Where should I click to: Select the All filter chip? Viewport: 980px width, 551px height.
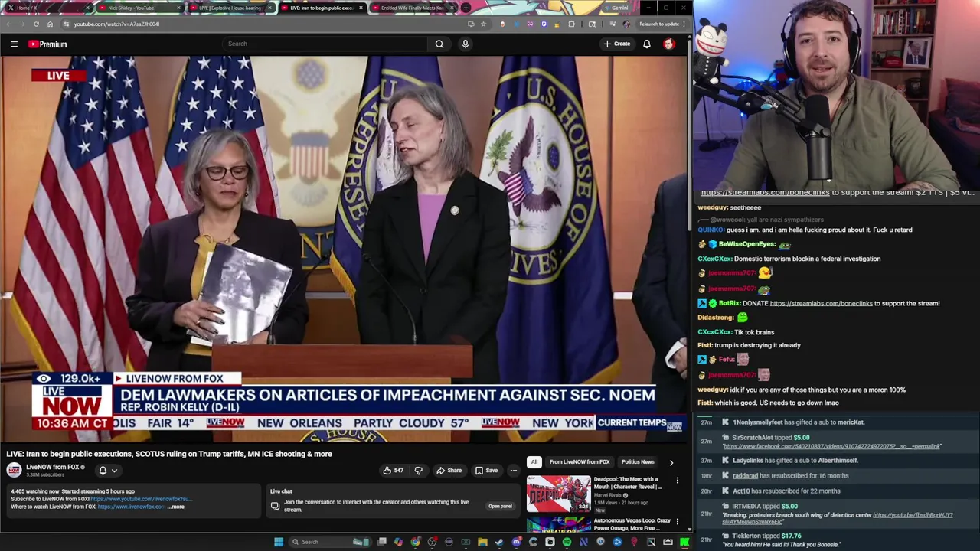[x=534, y=462]
